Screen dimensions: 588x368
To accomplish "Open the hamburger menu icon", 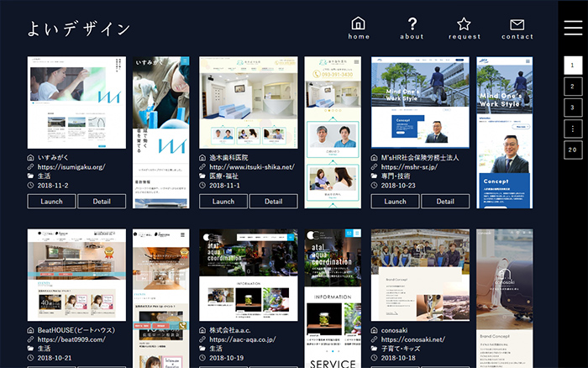I will coord(573,28).
